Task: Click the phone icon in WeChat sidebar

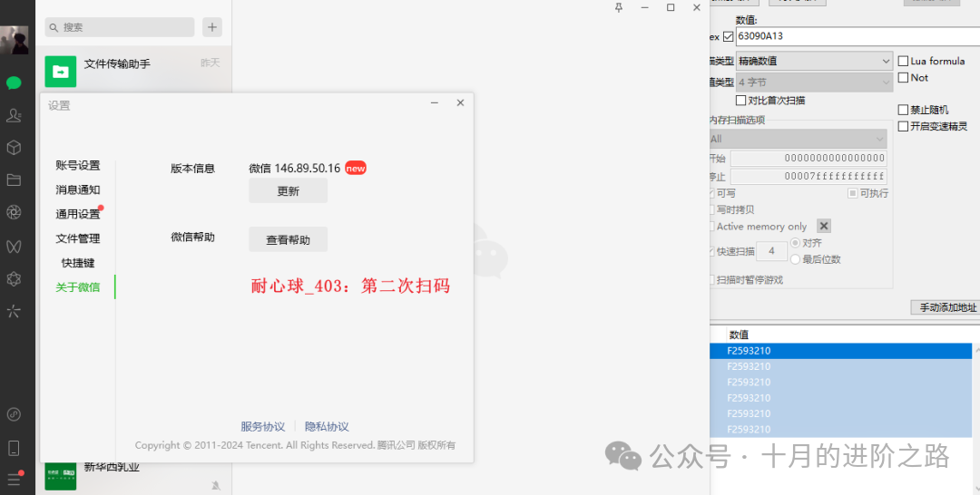Action: pos(14,448)
